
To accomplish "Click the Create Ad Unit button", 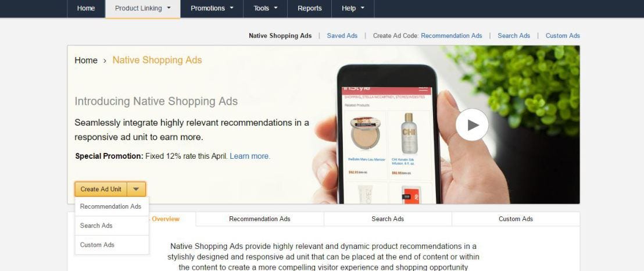I will [x=101, y=189].
